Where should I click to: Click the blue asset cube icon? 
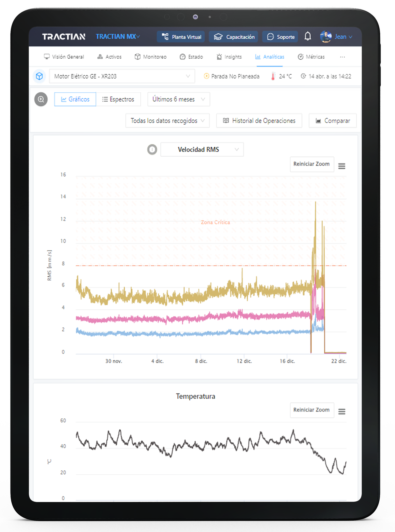(x=39, y=76)
